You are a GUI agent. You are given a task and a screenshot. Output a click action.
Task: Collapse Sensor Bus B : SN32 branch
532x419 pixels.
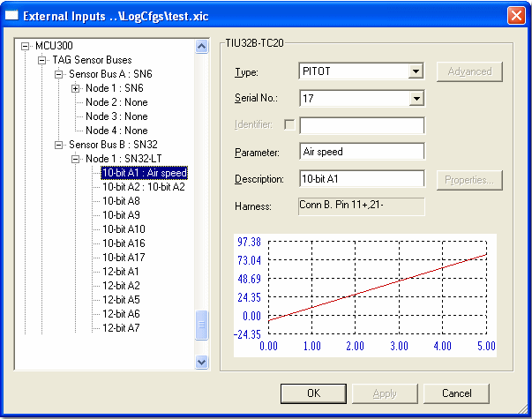(59, 145)
